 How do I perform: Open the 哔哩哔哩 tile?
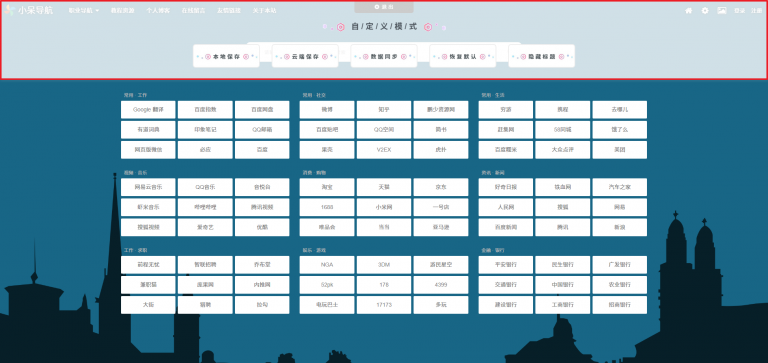pyautogui.click(x=205, y=207)
